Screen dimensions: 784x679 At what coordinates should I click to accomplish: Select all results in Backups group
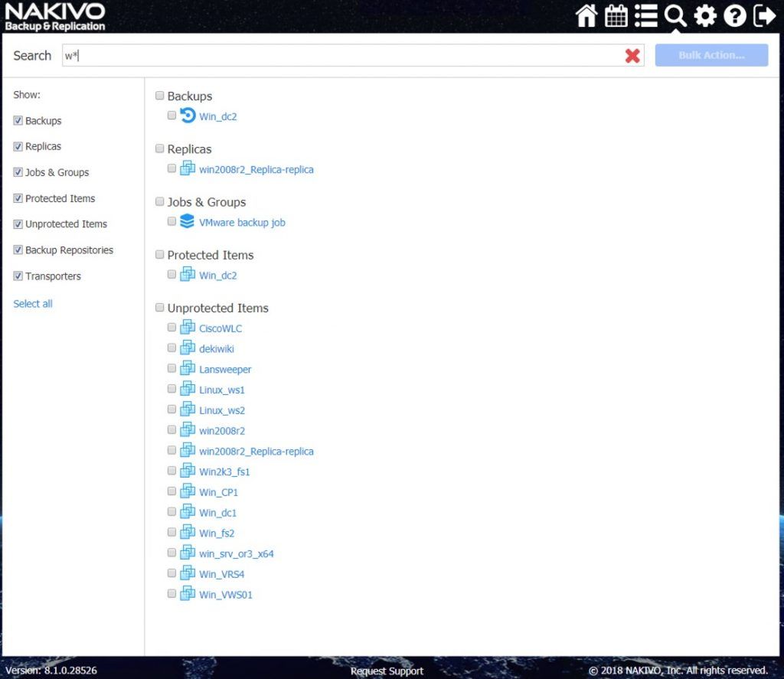click(x=159, y=96)
